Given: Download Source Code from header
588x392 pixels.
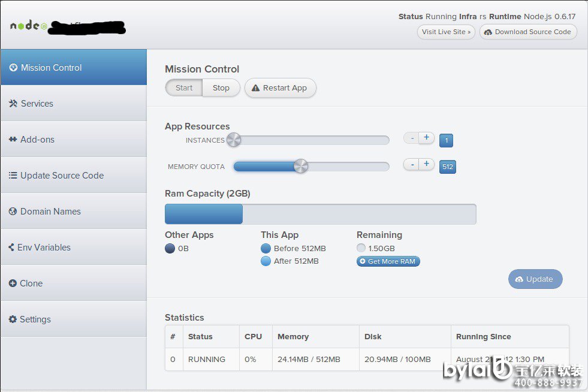Looking at the screenshot, I should tap(528, 32).
